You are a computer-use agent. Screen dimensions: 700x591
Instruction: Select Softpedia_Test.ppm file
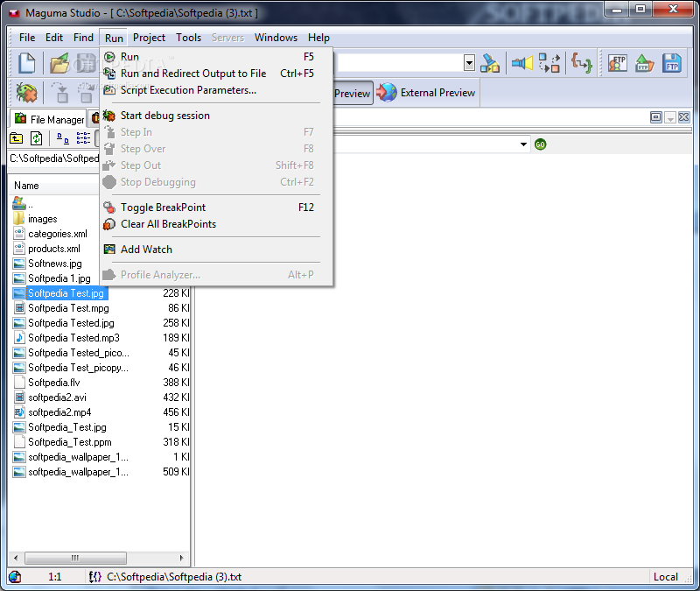point(70,442)
